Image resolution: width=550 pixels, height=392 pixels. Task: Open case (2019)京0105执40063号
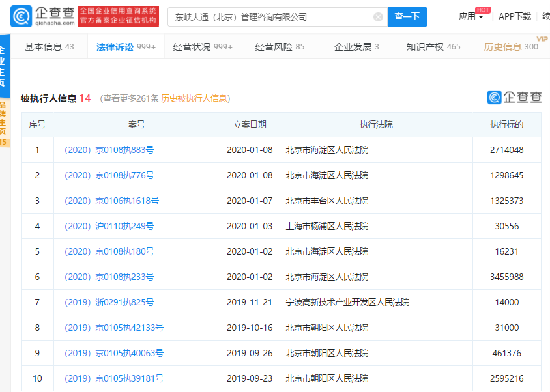[x=114, y=353]
